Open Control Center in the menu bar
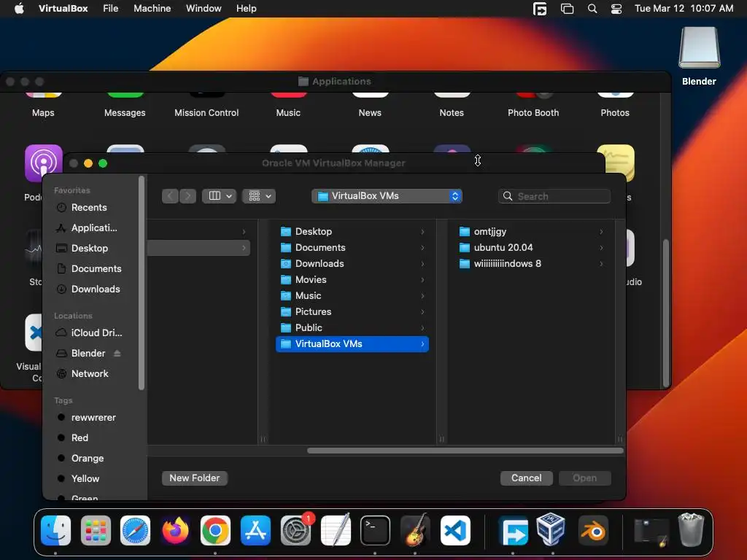Image resolution: width=747 pixels, height=560 pixels. click(616, 9)
